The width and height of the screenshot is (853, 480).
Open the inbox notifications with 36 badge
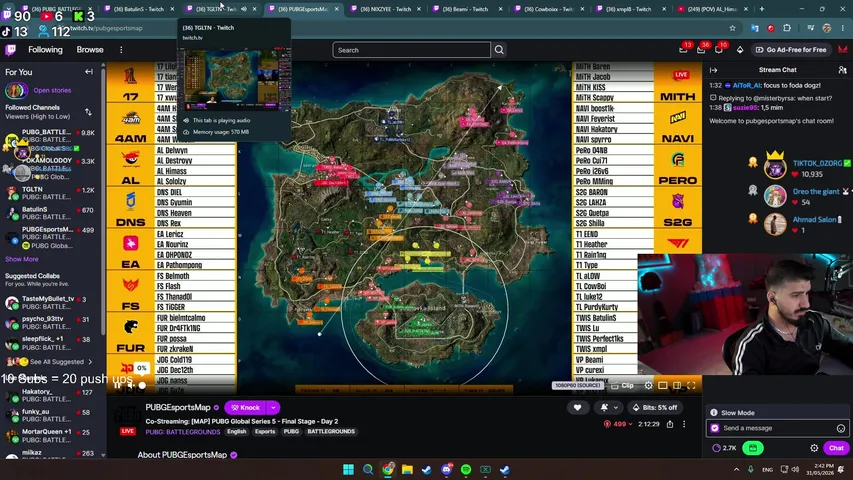tap(701, 50)
